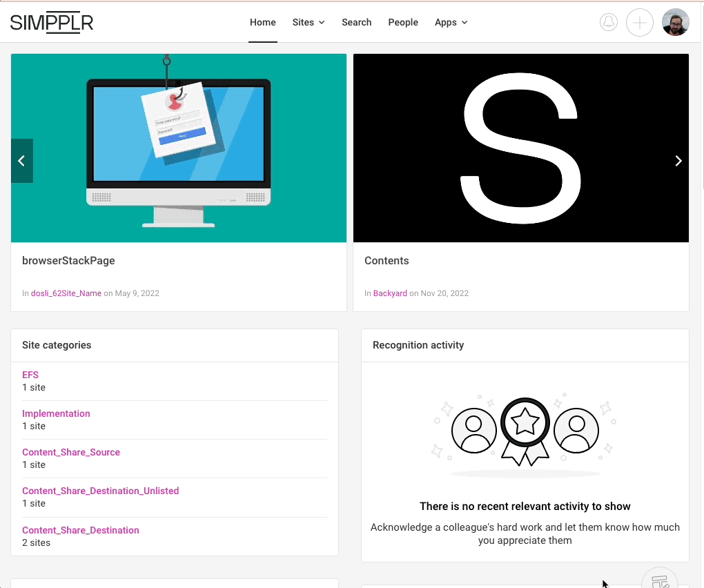Expand the Sites dropdown menu
The width and height of the screenshot is (704, 588).
(x=309, y=23)
